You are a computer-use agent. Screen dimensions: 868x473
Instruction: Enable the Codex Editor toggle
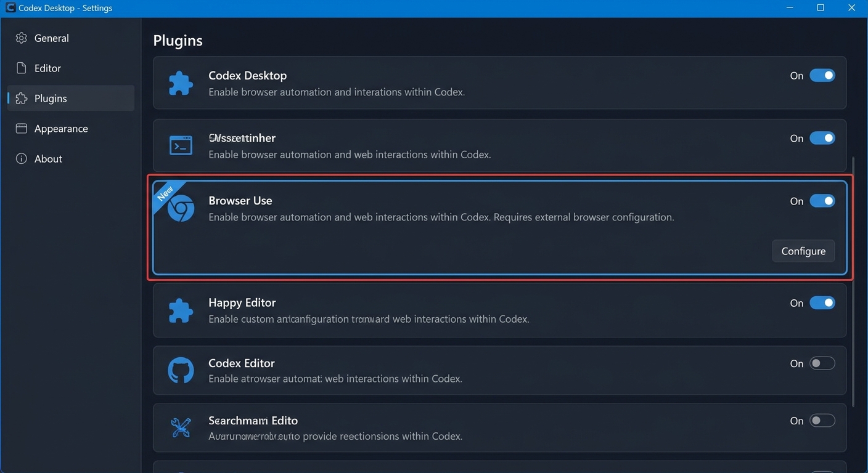822,363
